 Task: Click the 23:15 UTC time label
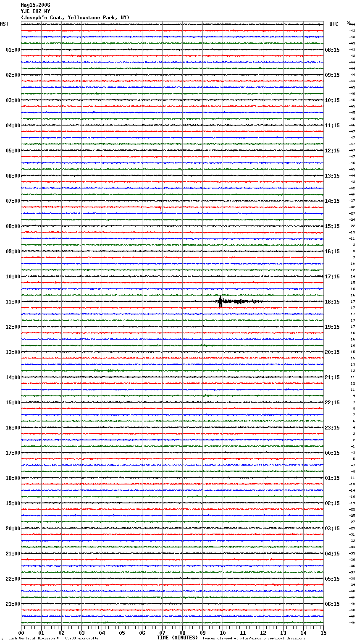[332, 428]
